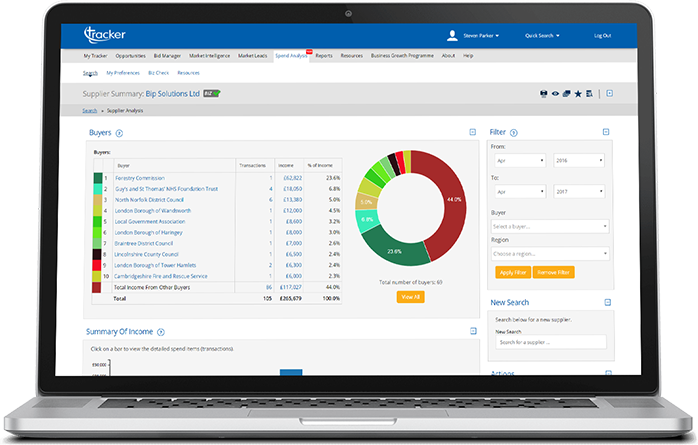The height and width of the screenshot is (445, 698).
Task: Click the Bip Solutions Ltd supplier name
Action: [x=173, y=94]
